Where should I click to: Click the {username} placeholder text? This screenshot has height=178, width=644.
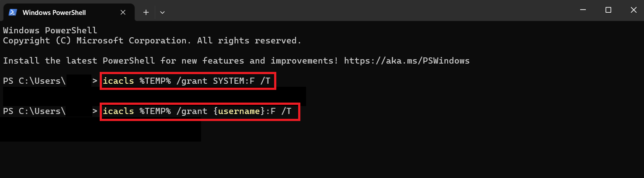tap(239, 111)
